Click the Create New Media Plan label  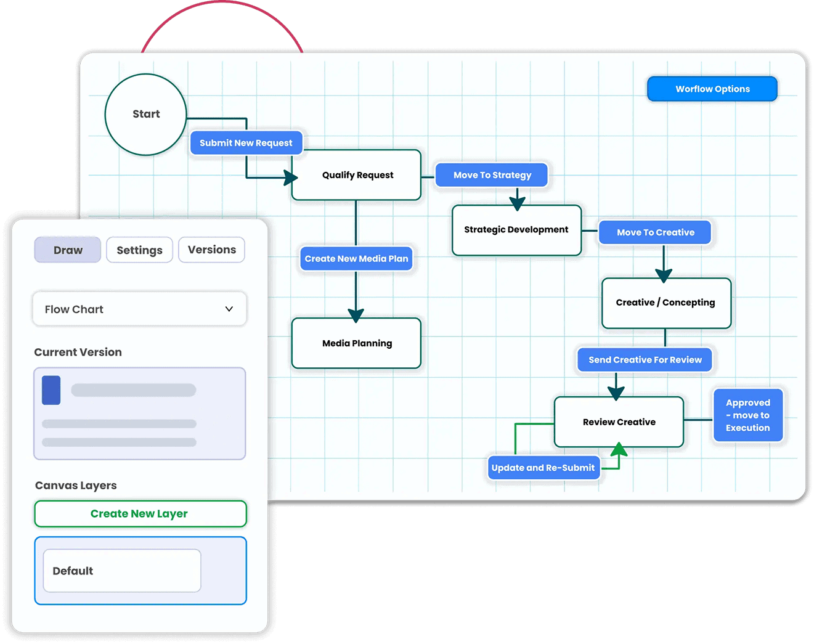(356, 259)
